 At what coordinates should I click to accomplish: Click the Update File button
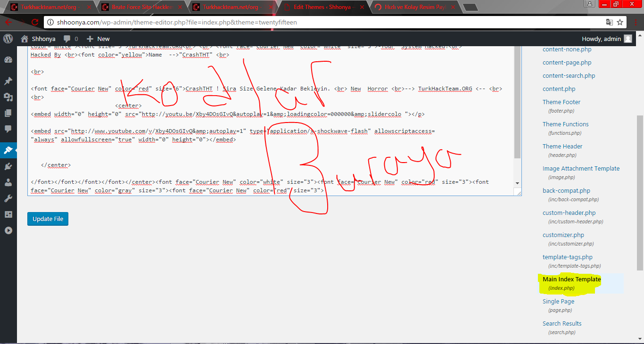pos(48,219)
